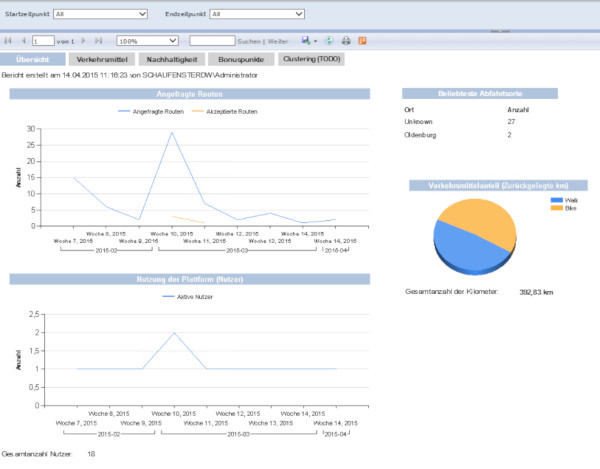Click the orange data feed icon
The image size is (600, 469).
tap(362, 41)
